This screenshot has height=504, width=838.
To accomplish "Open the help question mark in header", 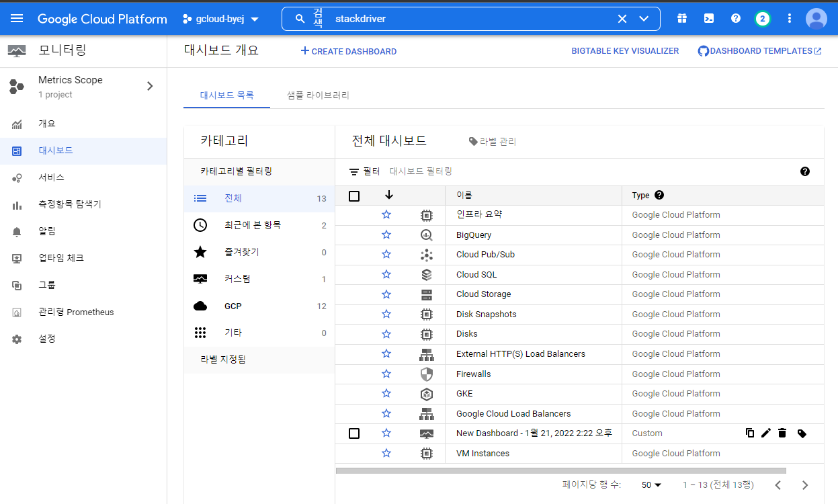I will click(x=736, y=18).
